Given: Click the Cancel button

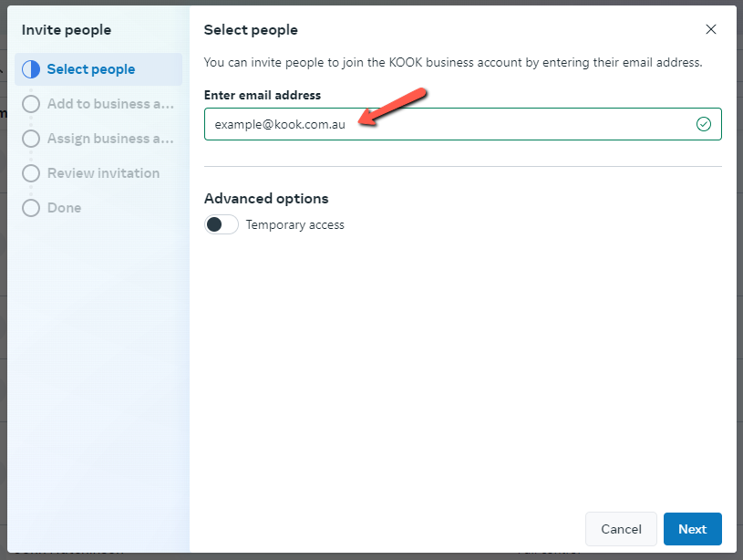Looking at the screenshot, I should 621,529.
